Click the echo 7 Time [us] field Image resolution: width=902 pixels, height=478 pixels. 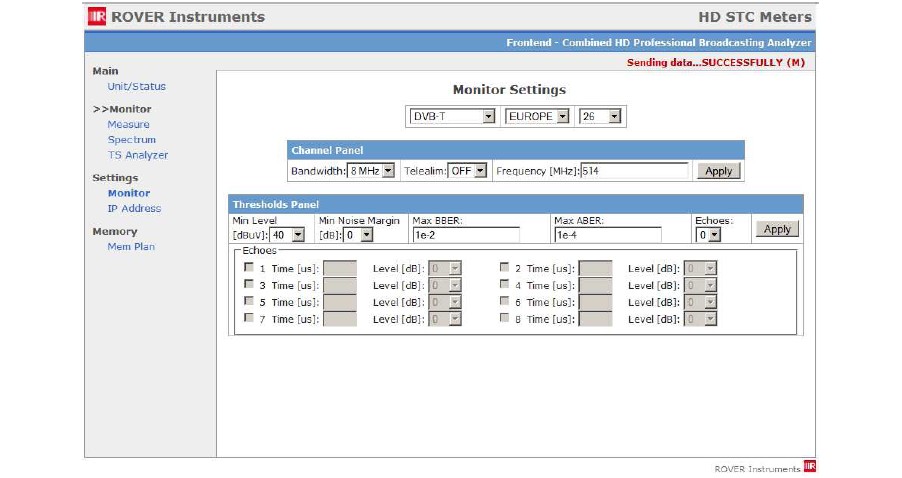point(340,319)
